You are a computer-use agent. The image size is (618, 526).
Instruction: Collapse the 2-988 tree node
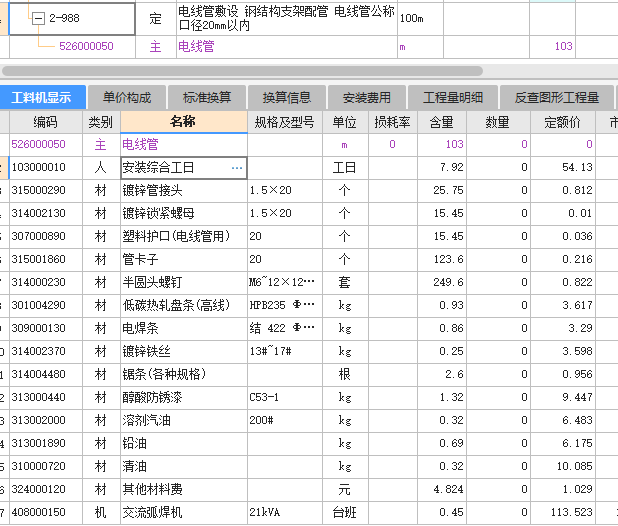pyautogui.click(x=38, y=18)
